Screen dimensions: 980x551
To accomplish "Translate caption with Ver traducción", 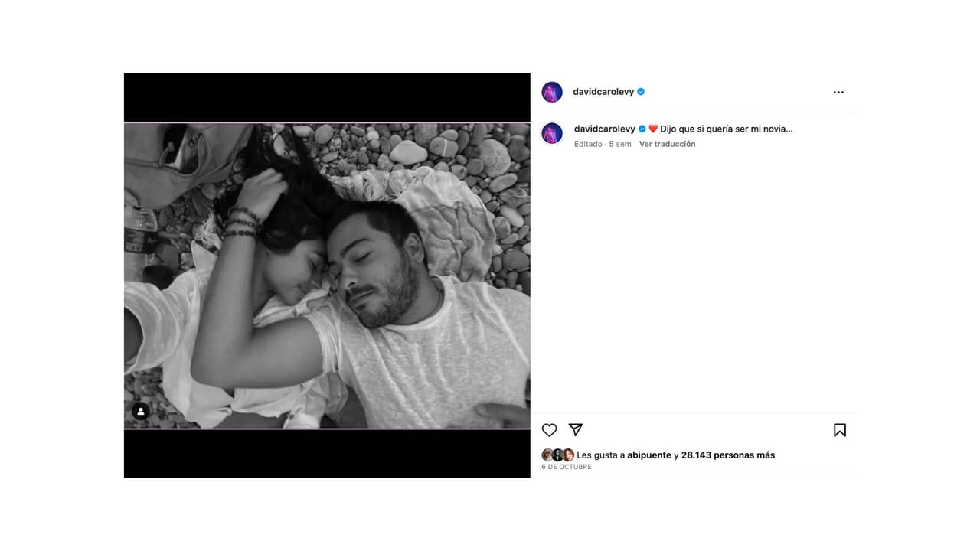I will (668, 144).
